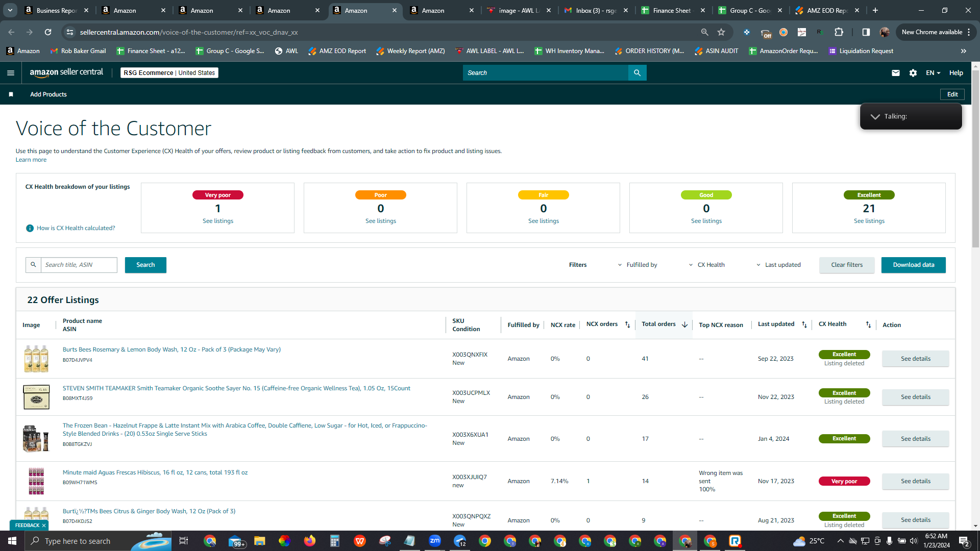This screenshot has width=980, height=551.
Task: Go back with the browser back arrow
Action: click(11, 32)
